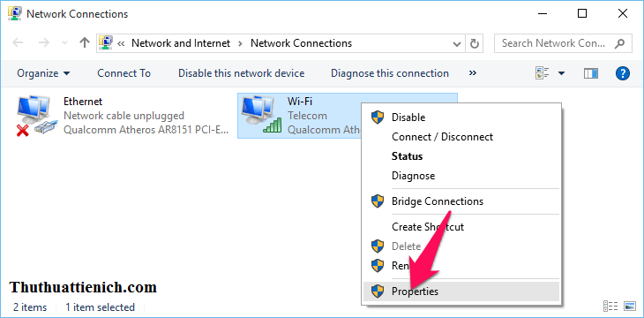Select the Wi-Fi adapter icon
Image resolution: width=644 pixels, height=318 pixels.
pos(261,115)
